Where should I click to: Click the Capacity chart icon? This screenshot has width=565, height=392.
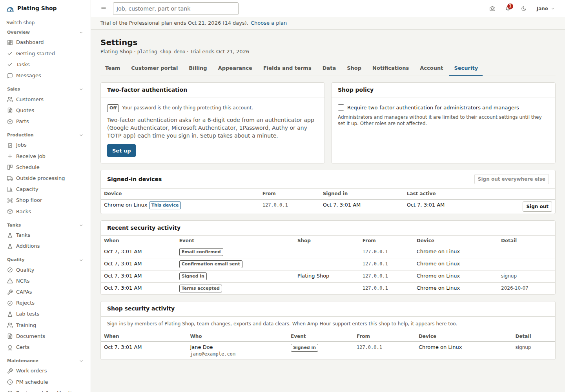coord(10,189)
